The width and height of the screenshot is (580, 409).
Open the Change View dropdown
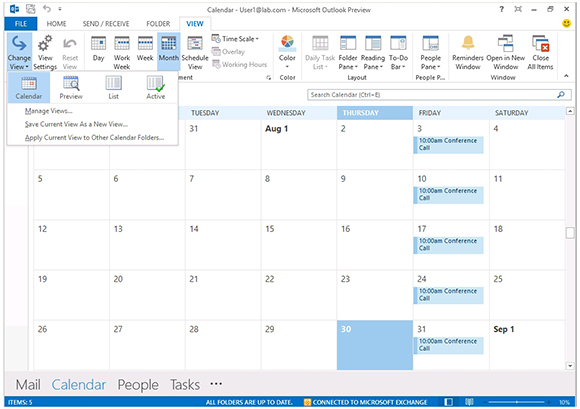[x=19, y=52]
